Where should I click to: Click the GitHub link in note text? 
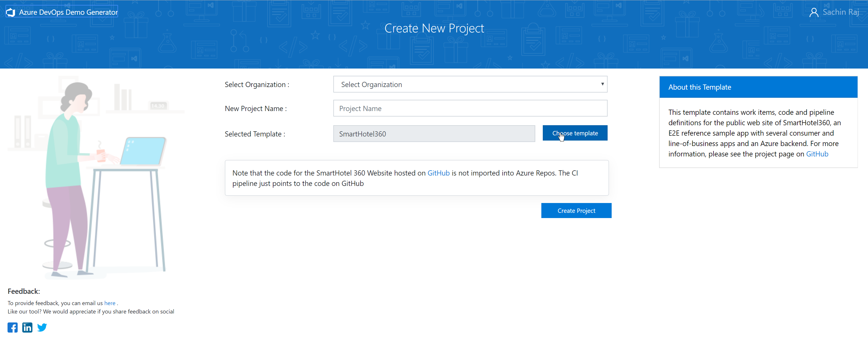(438, 172)
